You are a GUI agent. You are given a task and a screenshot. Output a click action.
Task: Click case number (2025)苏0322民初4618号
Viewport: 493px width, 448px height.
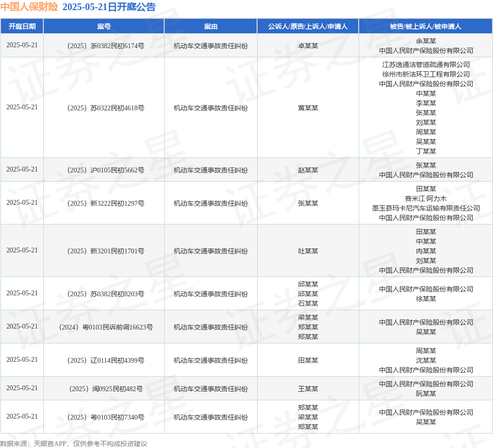pos(105,108)
